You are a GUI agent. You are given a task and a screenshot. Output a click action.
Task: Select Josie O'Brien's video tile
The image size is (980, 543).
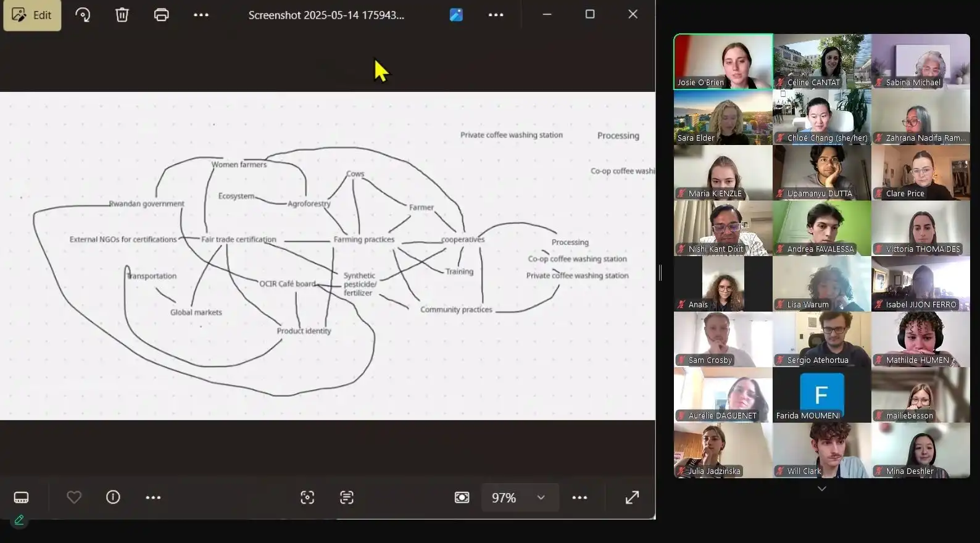[723, 61]
